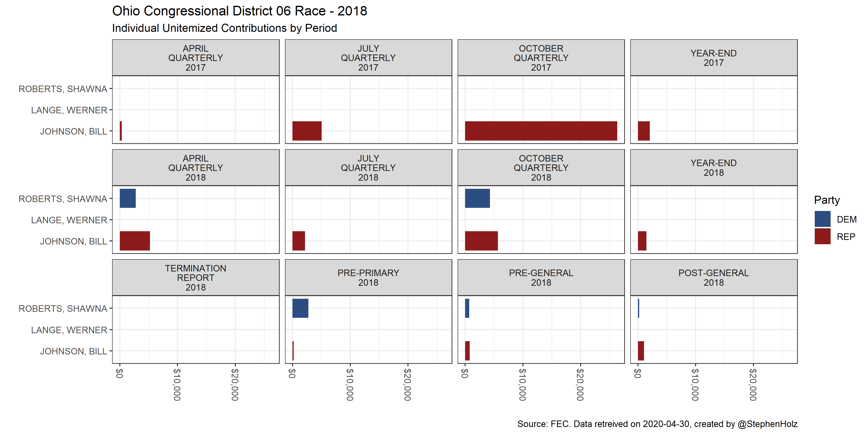Select the October Quarterly 2018 Roberts blue bar
This screenshot has height=434, width=868.
pos(477,198)
